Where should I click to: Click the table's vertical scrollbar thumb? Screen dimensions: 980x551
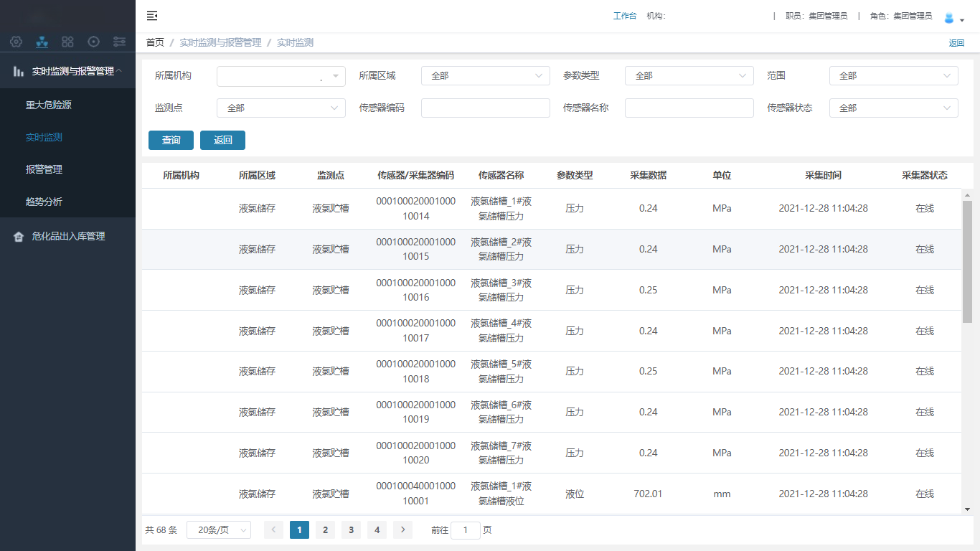pos(967,262)
